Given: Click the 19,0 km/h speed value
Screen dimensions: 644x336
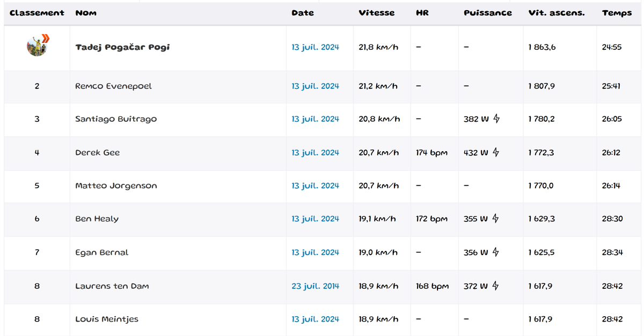Looking at the screenshot, I should [x=378, y=252].
